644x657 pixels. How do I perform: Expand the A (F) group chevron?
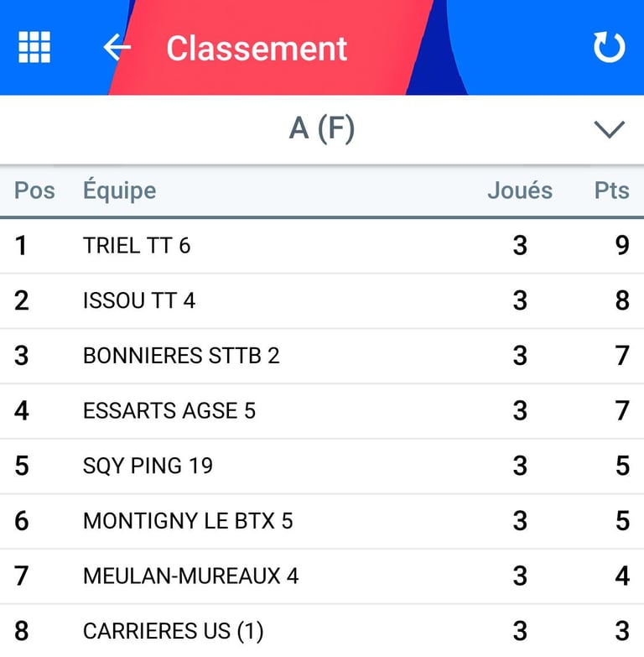coord(610,129)
